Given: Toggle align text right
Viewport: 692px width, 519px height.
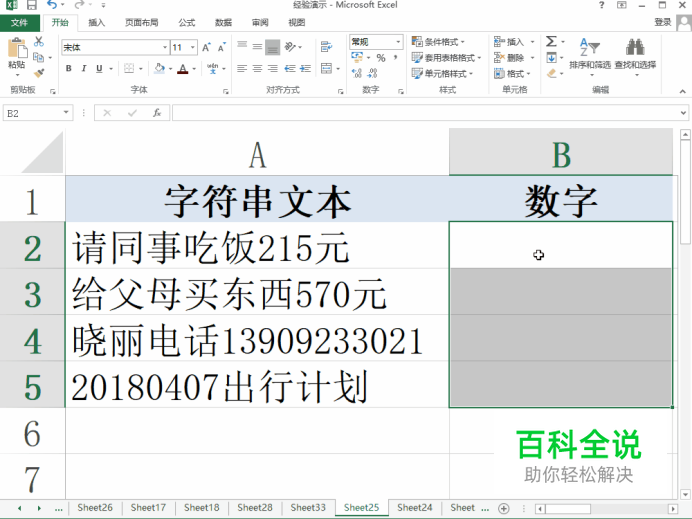Looking at the screenshot, I should pyautogui.click(x=273, y=68).
